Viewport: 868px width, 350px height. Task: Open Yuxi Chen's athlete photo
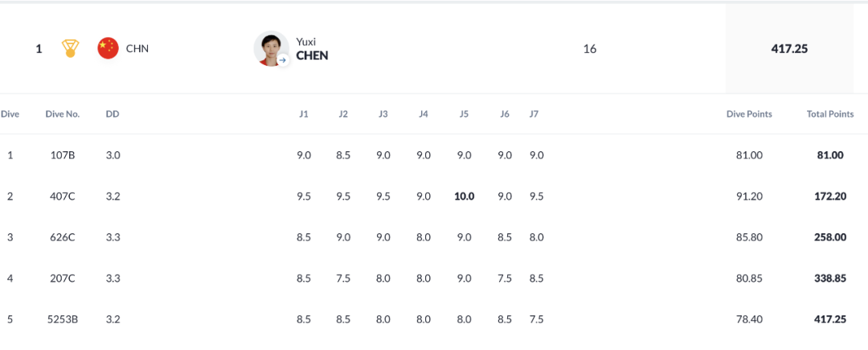pos(272,49)
